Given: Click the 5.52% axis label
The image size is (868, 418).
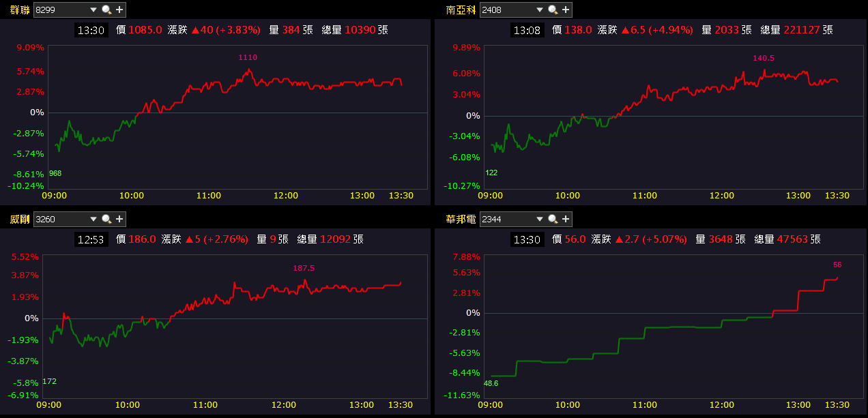Looking at the screenshot, I should [25, 257].
